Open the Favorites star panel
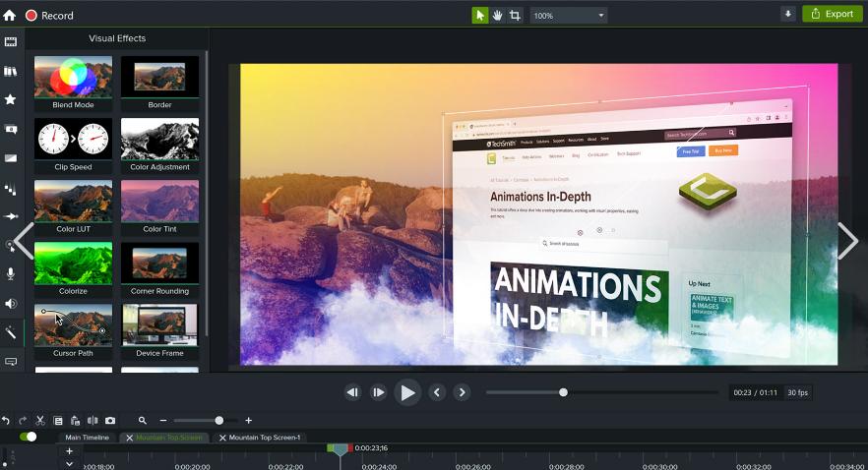The height and width of the screenshot is (470, 868). [x=11, y=99]
